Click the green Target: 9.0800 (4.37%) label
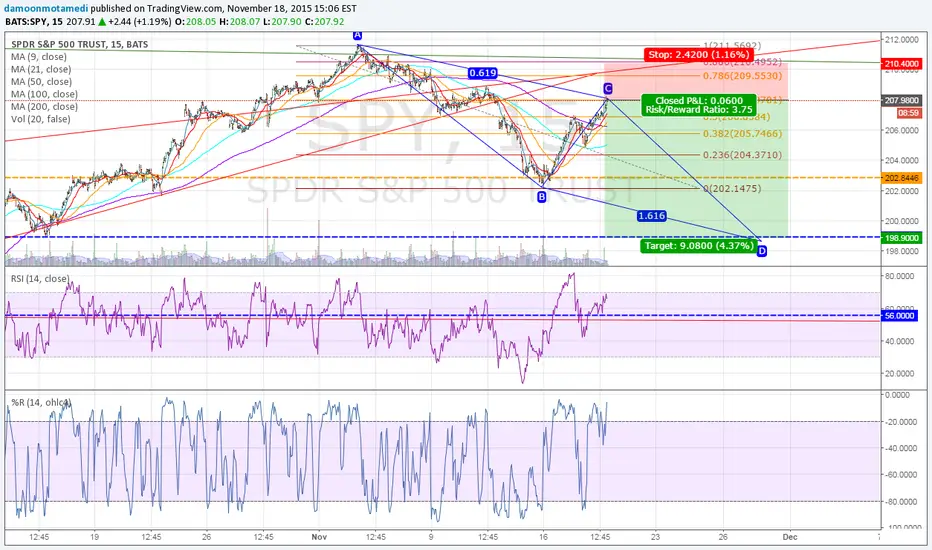This screenshot has height=550, width=932. coord(700,246)
